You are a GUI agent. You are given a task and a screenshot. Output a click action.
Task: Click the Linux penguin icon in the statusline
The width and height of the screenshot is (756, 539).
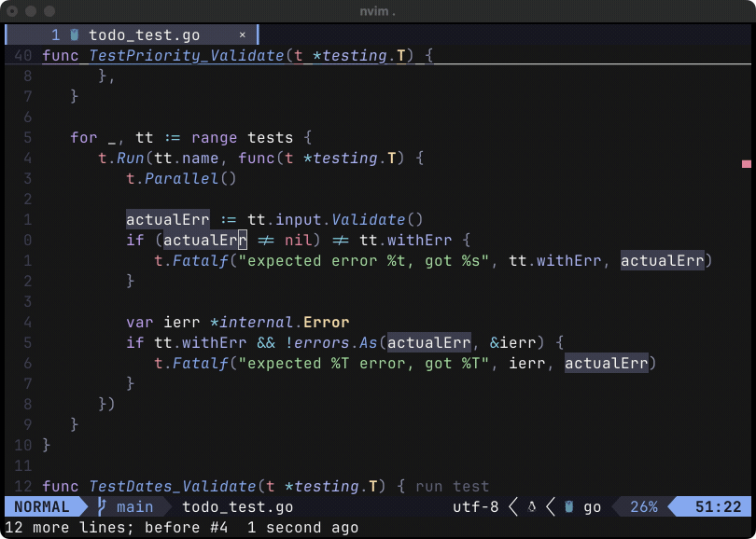530,506
